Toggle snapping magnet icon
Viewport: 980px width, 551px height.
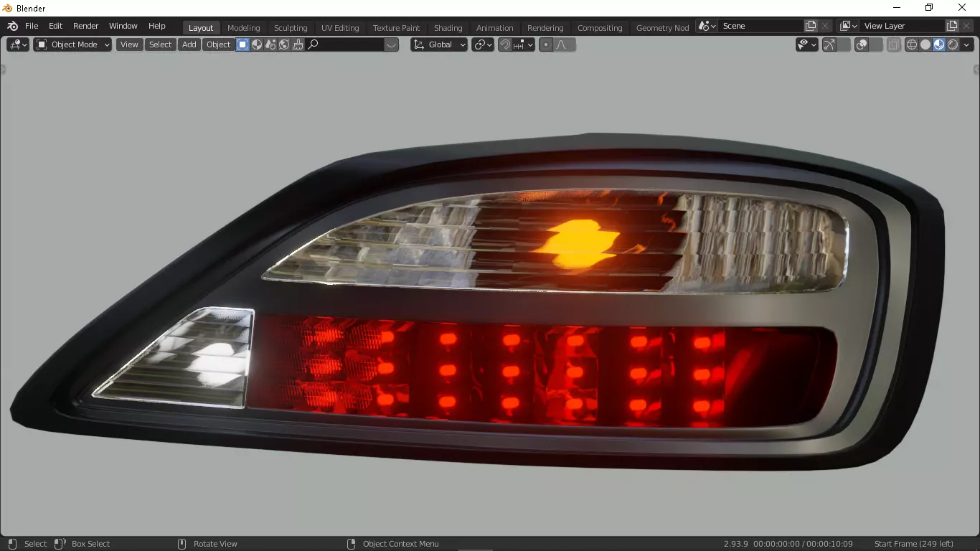[505, 44]
